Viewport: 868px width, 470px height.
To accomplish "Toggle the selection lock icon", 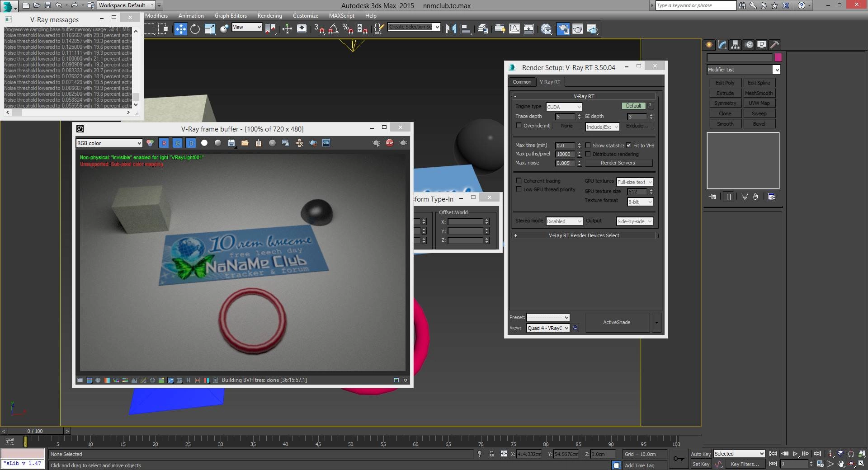I will (x=491, y=454).
